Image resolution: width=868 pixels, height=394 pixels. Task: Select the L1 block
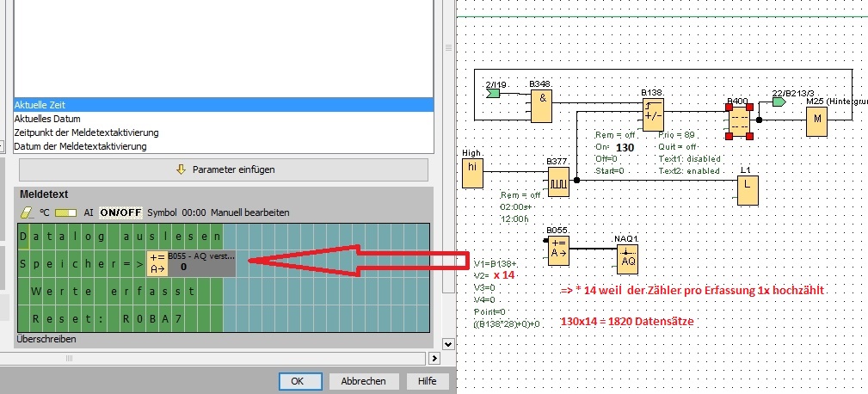(748, 187)
